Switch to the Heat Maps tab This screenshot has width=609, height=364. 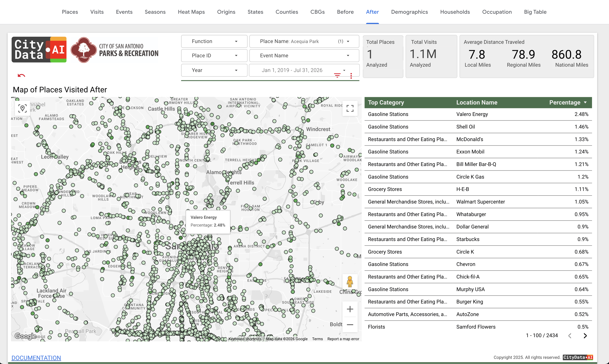coord(191,12)
